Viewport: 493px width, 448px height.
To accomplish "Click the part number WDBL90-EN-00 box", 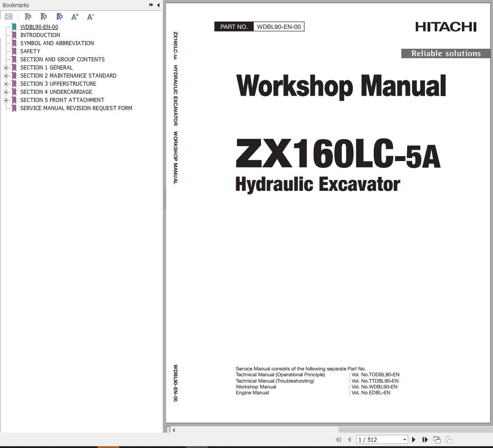I will tap(279, 27).
